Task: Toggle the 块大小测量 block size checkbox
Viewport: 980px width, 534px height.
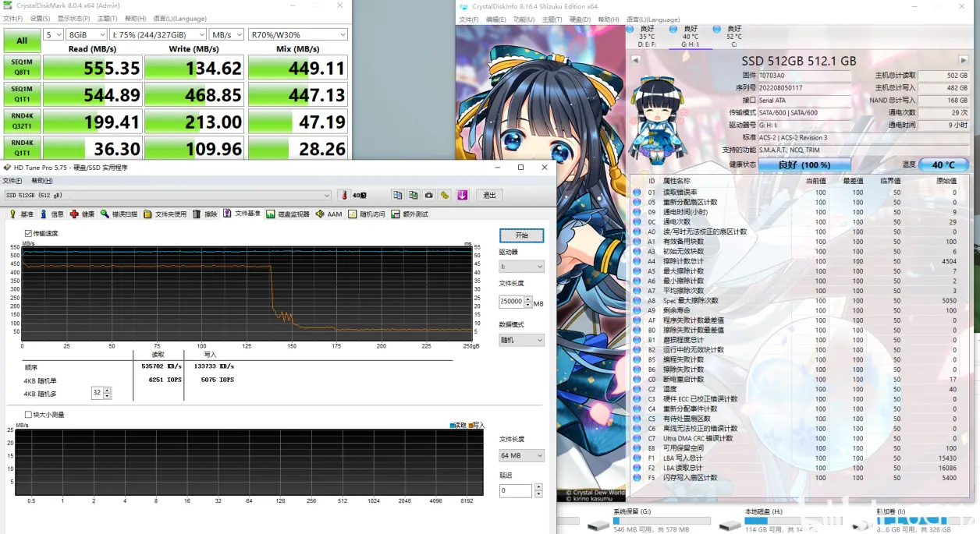Action: pyautogui.click(x=28, y=415)
